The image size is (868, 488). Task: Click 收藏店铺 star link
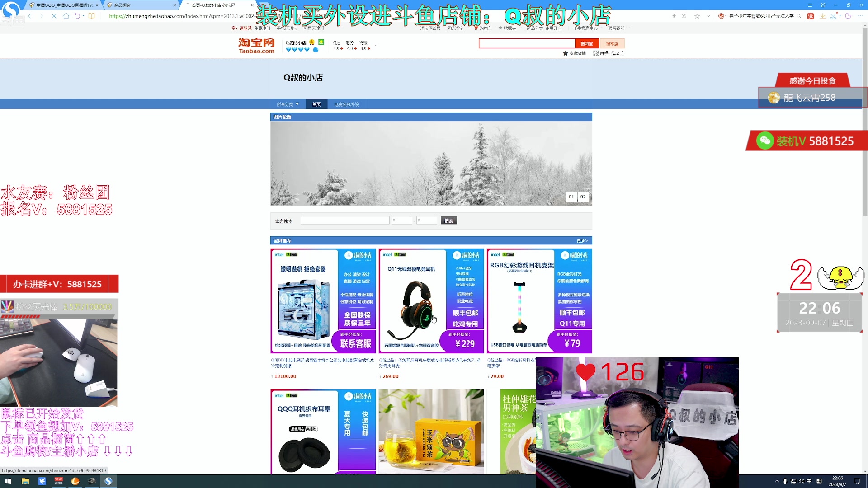[574, 53]
